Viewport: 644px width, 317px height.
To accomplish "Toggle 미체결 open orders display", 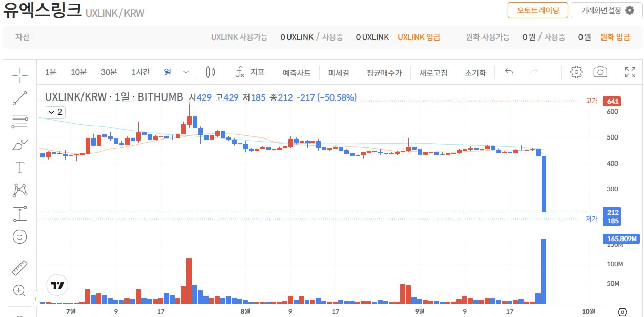I will (x=339, y=73).
